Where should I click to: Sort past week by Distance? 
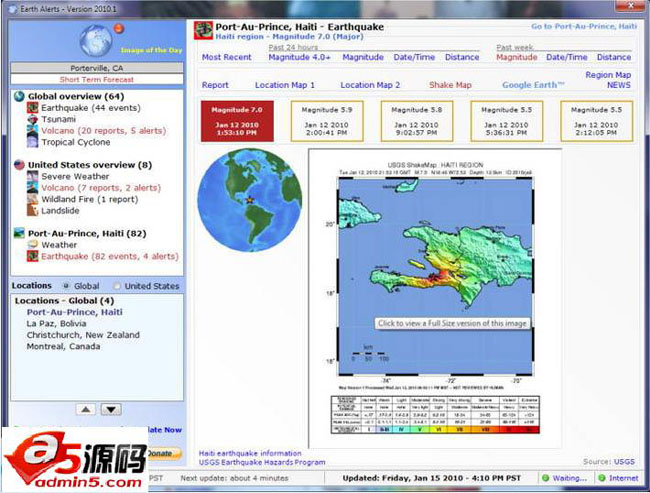coord(614,57)
